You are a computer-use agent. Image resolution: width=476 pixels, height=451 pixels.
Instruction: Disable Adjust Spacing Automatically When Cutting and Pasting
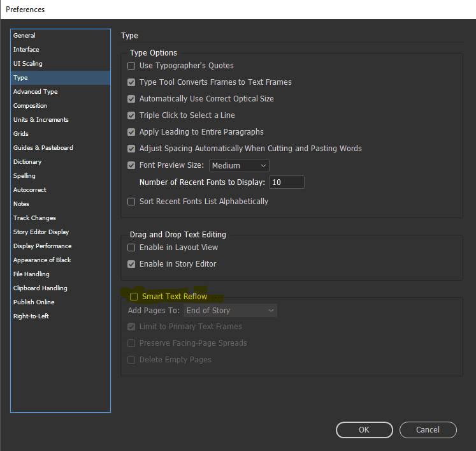[x=131, y=149]
